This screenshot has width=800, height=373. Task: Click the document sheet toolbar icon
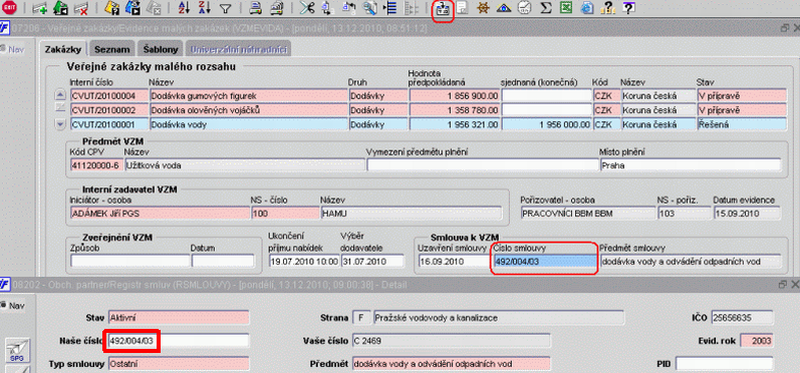(x=462, y=8)
